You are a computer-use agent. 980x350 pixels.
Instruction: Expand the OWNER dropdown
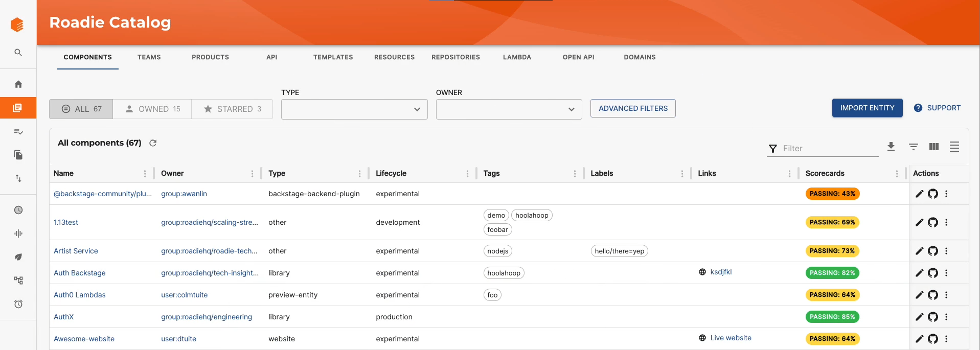click(509, 109)
